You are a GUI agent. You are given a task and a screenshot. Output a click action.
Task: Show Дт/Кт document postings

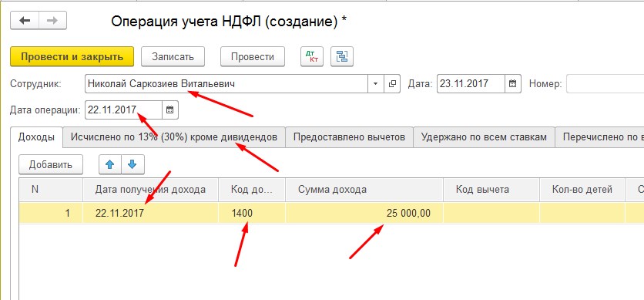(x=312, y=56)
